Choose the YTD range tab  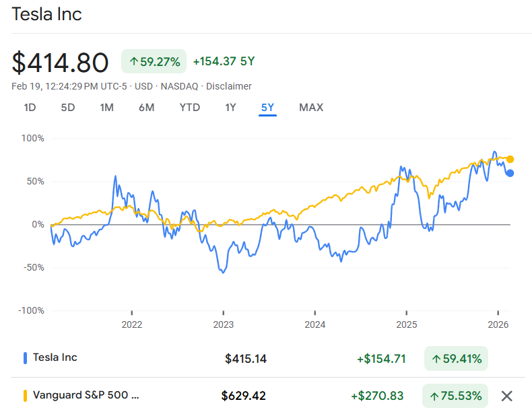tap(190, 108)
